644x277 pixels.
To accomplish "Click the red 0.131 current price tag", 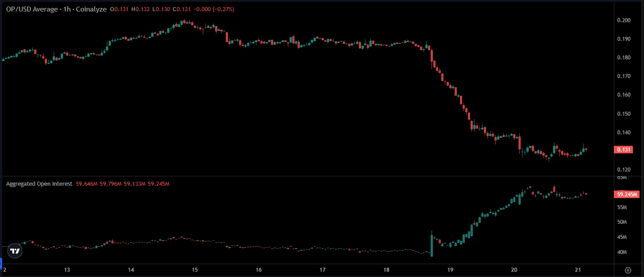I will [x=623, y=150].
